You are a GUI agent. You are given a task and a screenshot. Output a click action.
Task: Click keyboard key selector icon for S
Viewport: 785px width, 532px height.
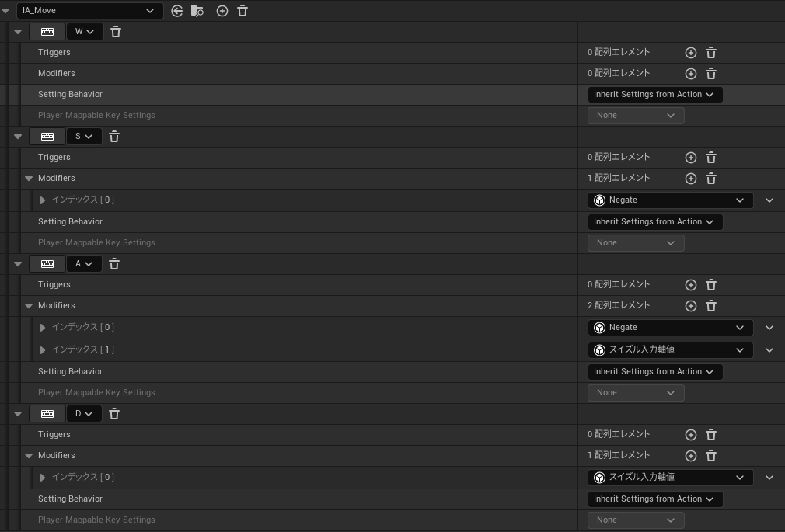click(47, 136)
